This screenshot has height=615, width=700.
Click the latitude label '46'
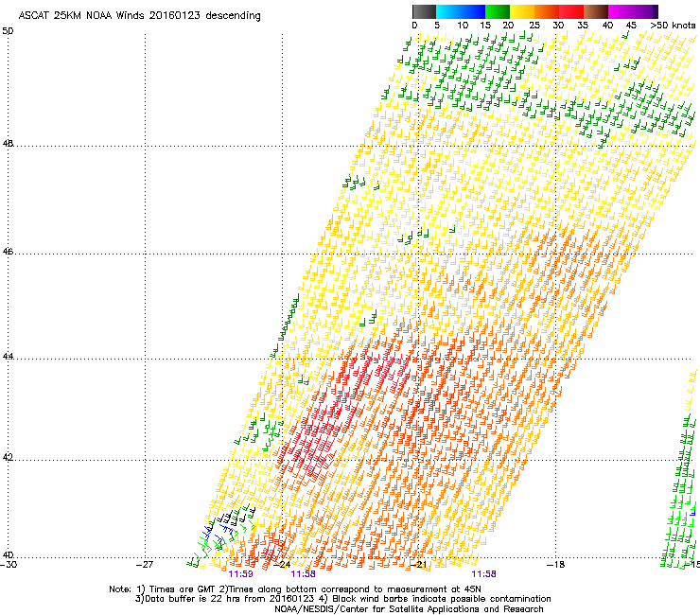click(8, 252)
